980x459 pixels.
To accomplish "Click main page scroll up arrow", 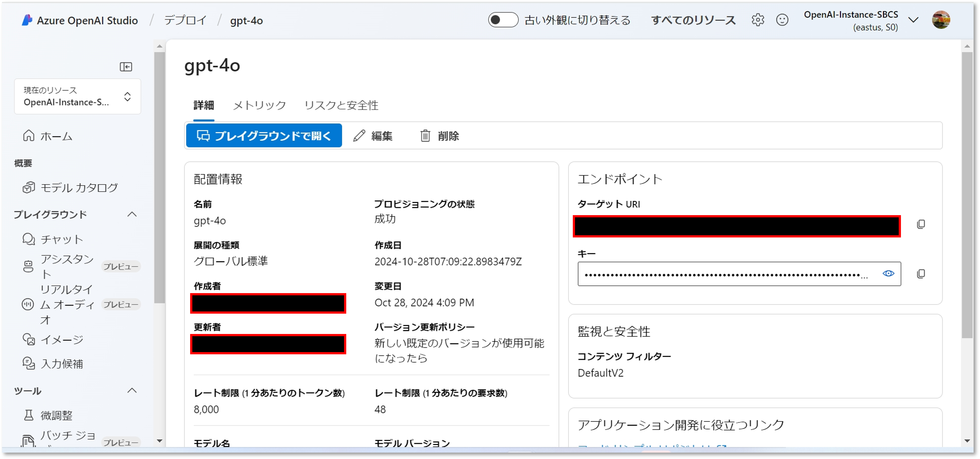I will pos(967,46).
